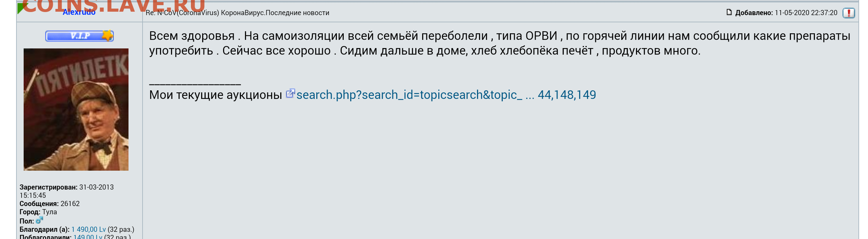868x239 pixels.
Task: Click the post date 11-05-2020 22:37:20
Action: [x=806, y=13]
